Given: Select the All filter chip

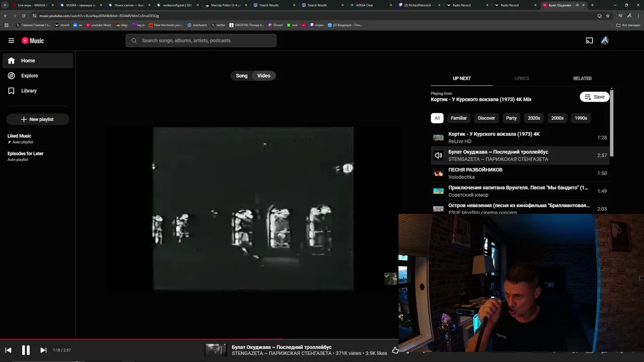Looking at the screenshot, I should 437,118.
